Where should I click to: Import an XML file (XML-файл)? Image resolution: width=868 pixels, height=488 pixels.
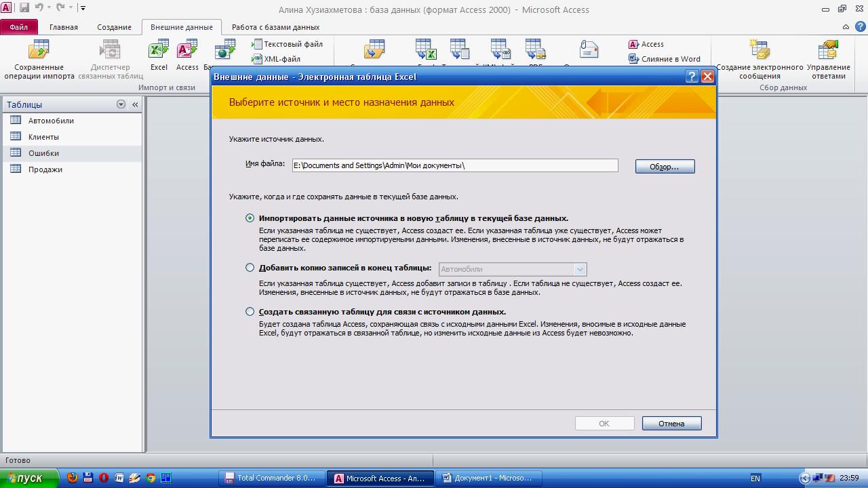point(277,59)
